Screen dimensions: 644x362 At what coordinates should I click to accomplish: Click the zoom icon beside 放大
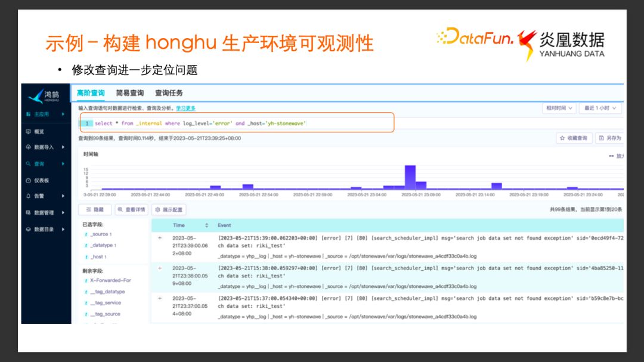pos(611,156)
